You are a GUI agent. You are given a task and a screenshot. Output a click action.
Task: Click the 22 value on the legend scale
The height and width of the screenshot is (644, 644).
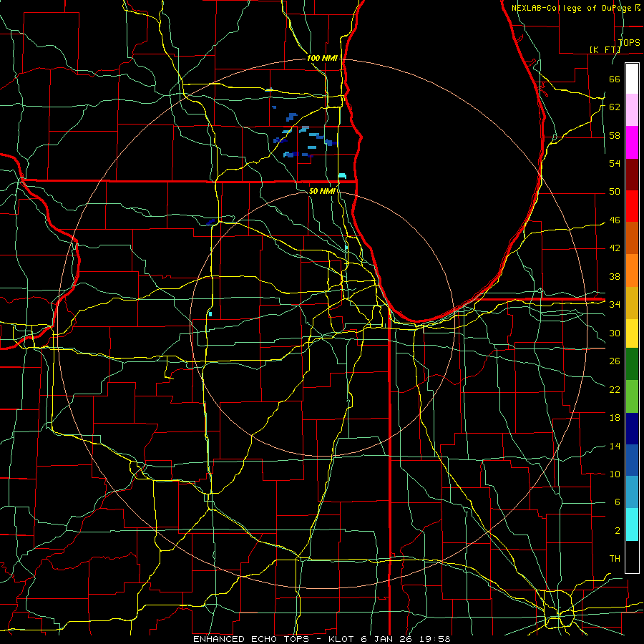[x=615, y=389]
